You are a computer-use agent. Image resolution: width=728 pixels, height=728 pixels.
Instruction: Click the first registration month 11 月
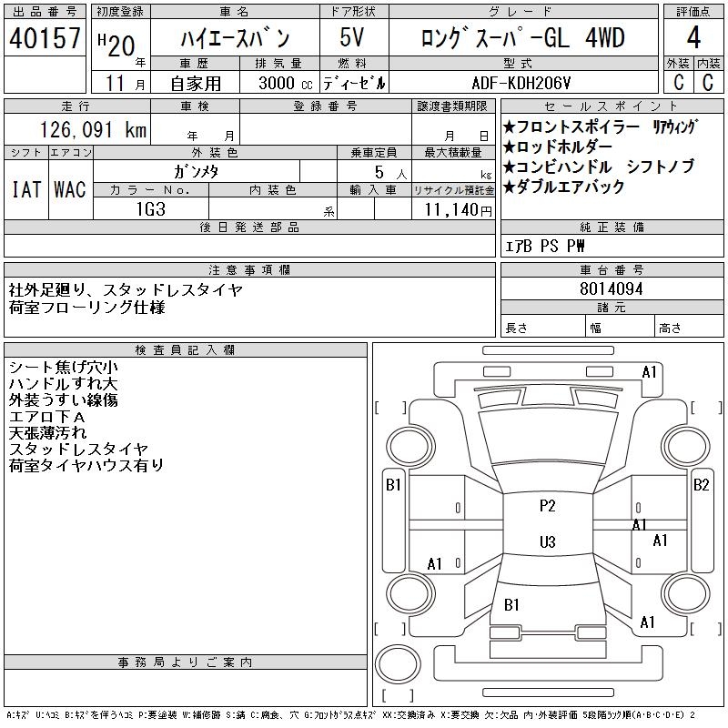(x=126, y=84)
